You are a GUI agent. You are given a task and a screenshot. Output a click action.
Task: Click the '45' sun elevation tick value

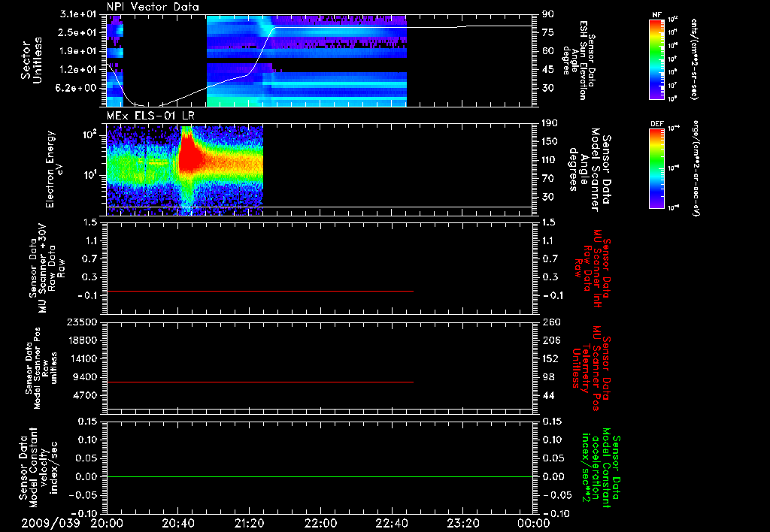pyautogui.click(x=548, y=70)
